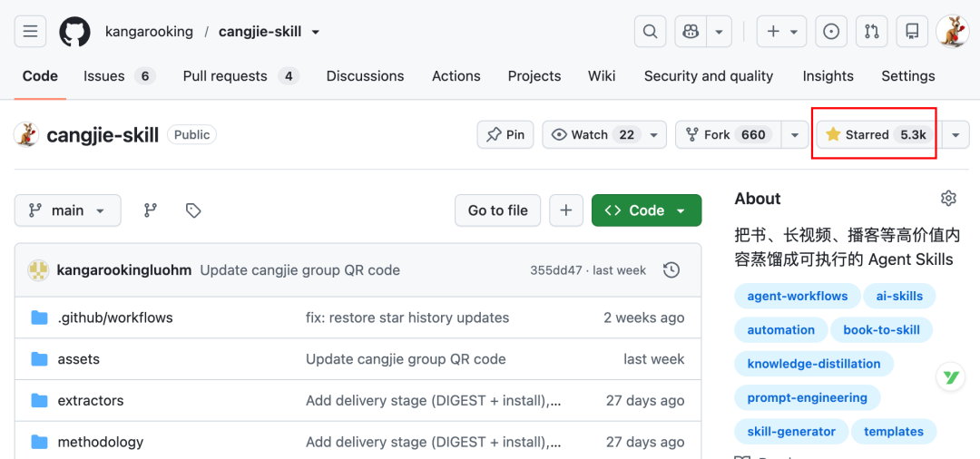This screenshot has width=980, height=459.
Task: Expand the Copilot dropdown arrow
Action: (720, 31)
